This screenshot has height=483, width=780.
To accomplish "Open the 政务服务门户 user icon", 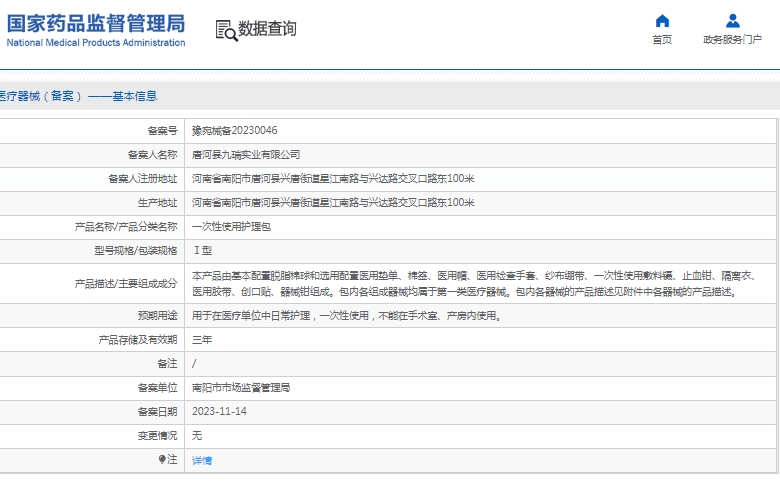I will click(732, 21).
